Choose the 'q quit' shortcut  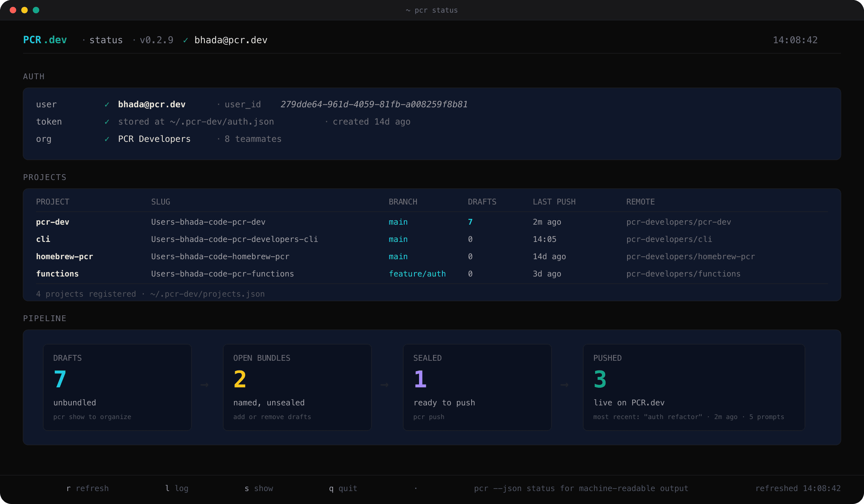(x=343, y=489)
